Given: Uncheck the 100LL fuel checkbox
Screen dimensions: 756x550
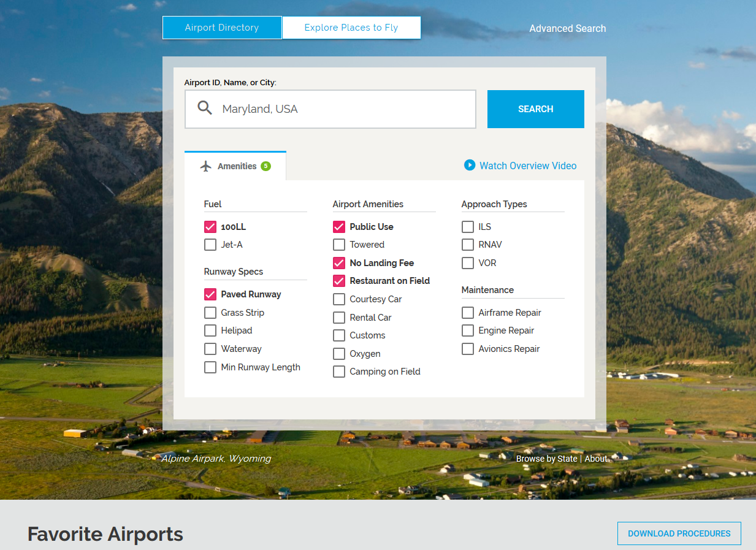Looking at the screenshot, I should 210,227.
